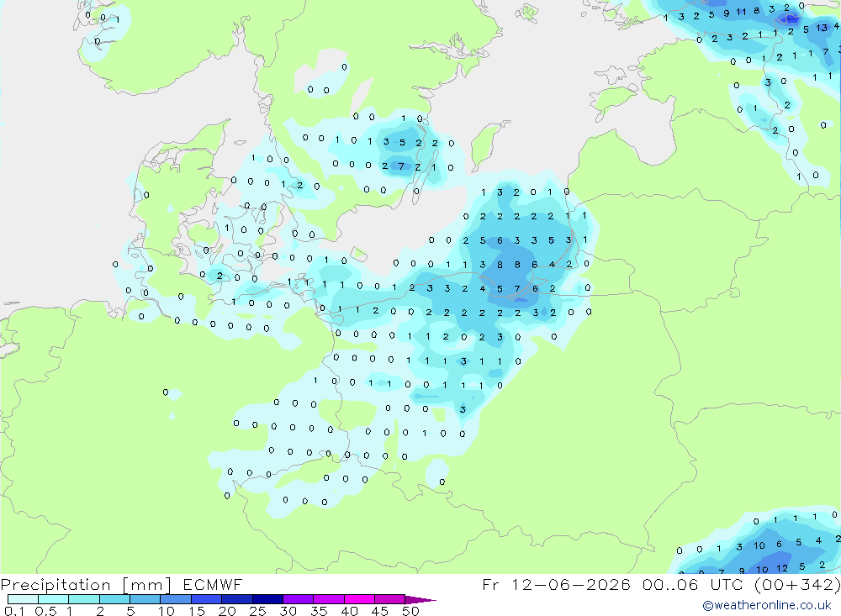
Task: Pick the 25–30 mm navy legend segment
Action: click(267, 599)
